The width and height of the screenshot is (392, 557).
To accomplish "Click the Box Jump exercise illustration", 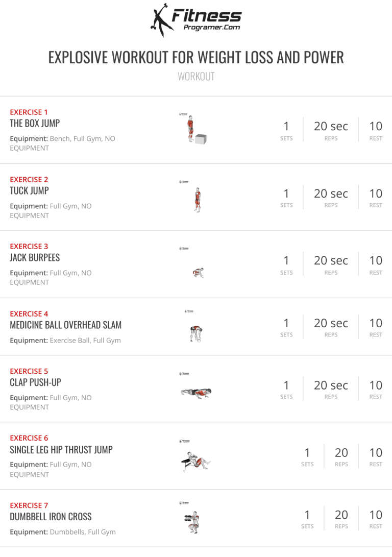I will pos(195,130).
